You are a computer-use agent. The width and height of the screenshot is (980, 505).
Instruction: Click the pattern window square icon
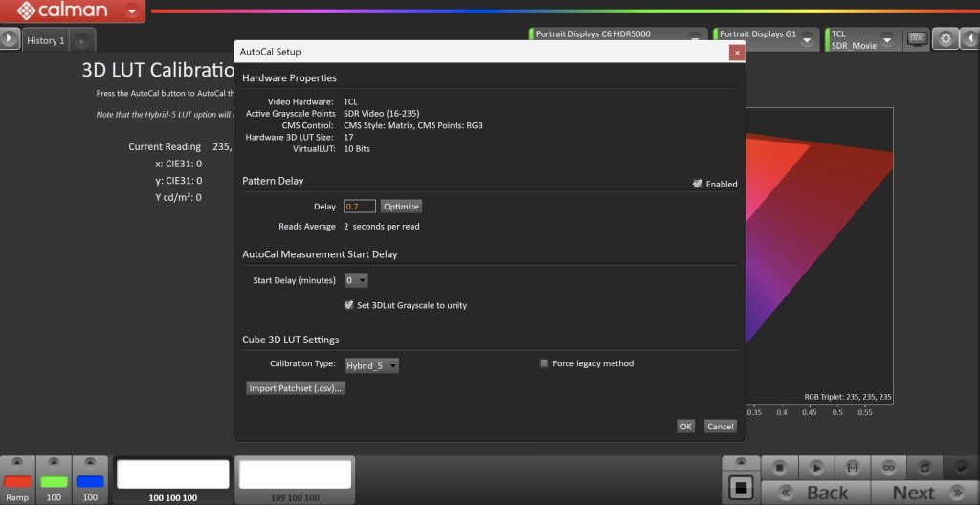point(742,487)
